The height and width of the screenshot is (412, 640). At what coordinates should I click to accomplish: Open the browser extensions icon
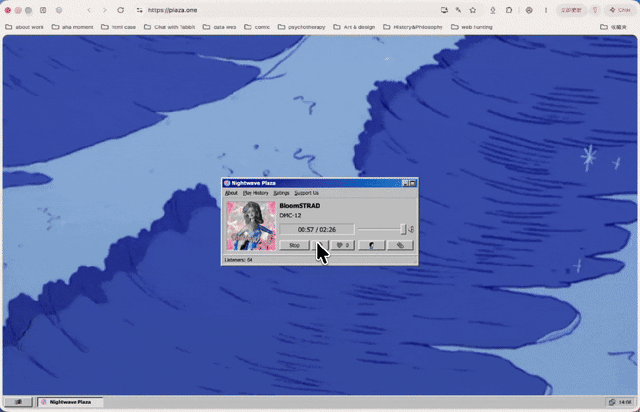click(509, 10)
